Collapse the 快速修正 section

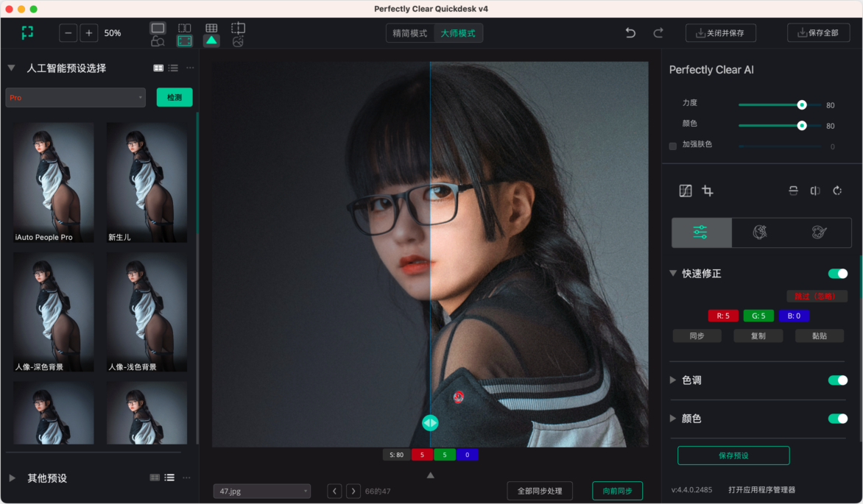coord(672,274)
